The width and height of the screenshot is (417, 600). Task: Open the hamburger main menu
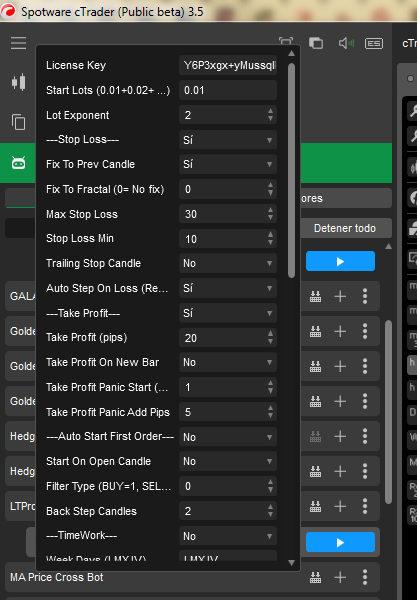pos(18,43)
